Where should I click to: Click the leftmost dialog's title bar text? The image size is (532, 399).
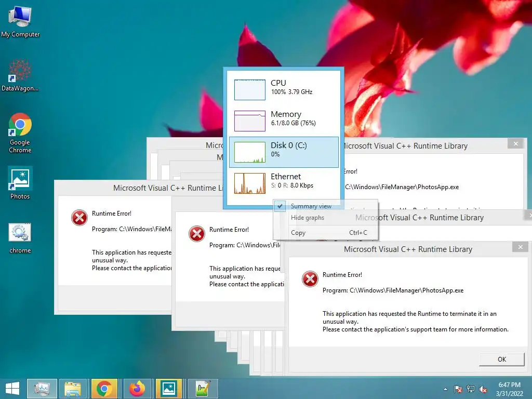pos(168,188)
